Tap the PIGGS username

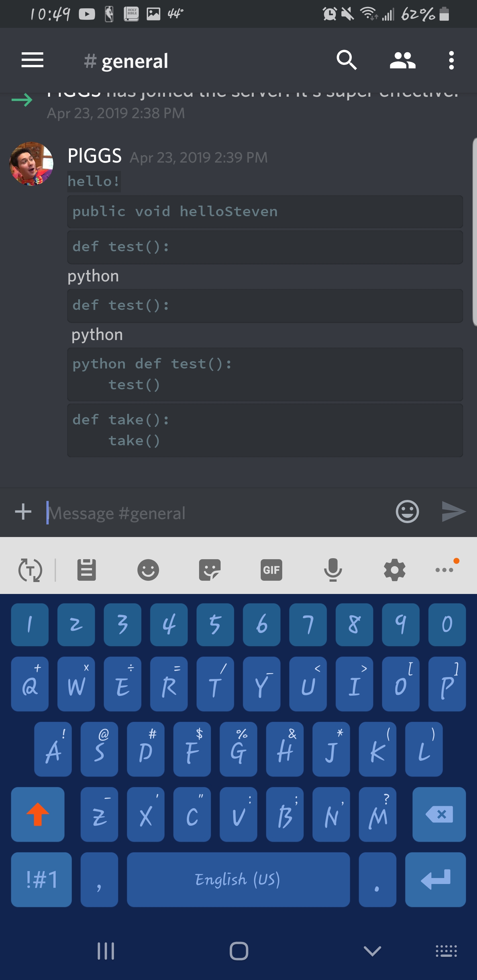coord(94,156)
